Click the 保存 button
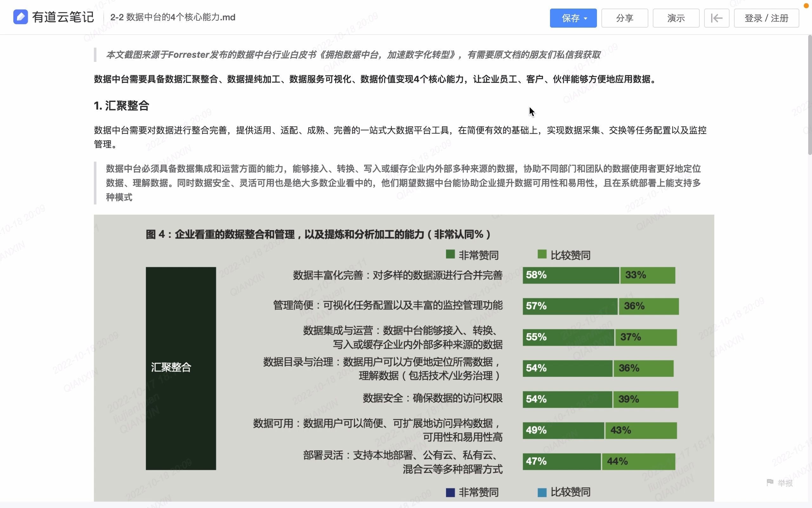The image size is (812, 508). [573, 18]
